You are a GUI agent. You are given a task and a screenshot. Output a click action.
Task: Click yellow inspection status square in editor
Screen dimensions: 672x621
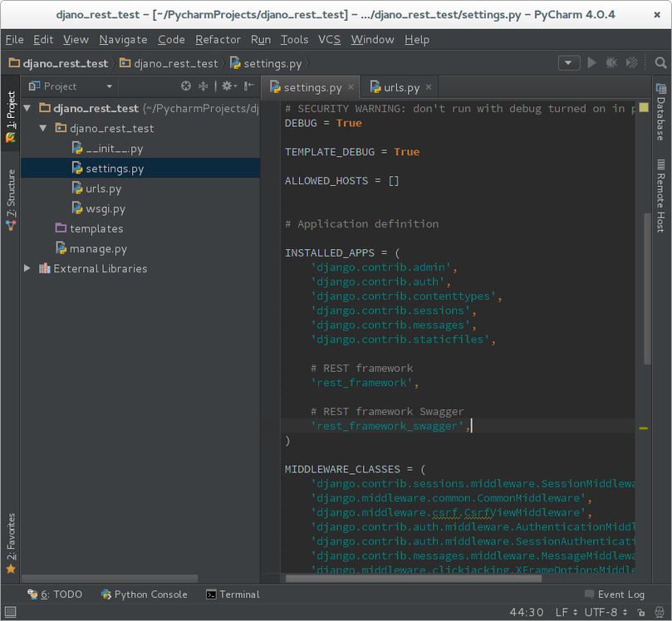point(644,107)
